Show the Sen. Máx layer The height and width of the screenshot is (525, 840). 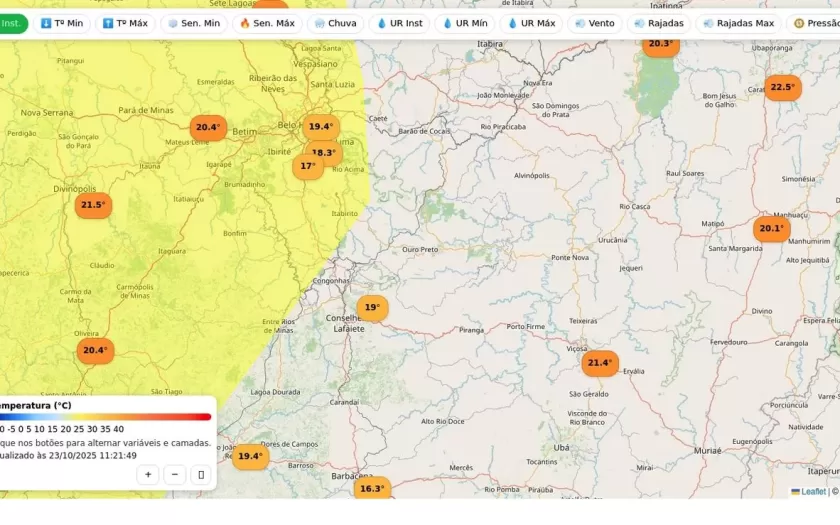pyautogui.click(x=267, y=23)
